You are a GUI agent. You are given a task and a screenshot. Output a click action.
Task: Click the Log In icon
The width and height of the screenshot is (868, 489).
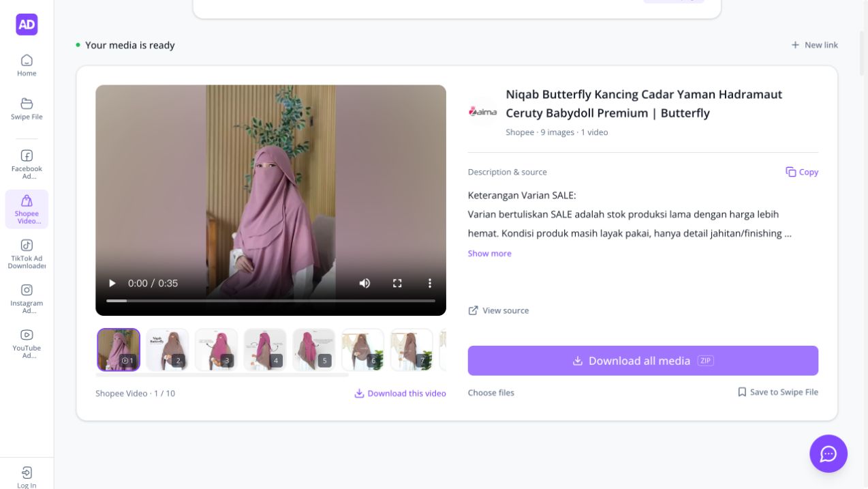[27, 473]
